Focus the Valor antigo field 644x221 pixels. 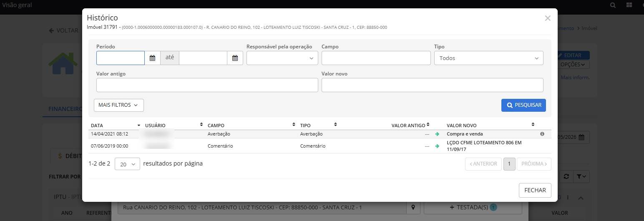[207, 85]
